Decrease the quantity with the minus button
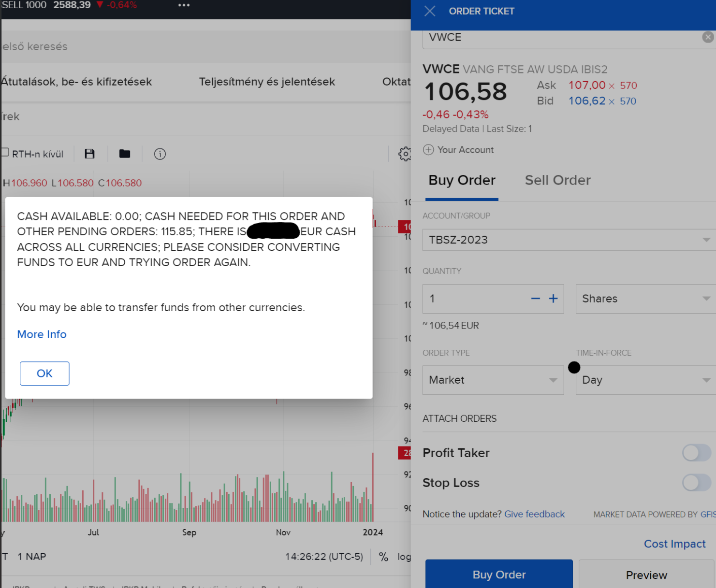The width and height of the screenshot is (716, 588). (535, 299)
